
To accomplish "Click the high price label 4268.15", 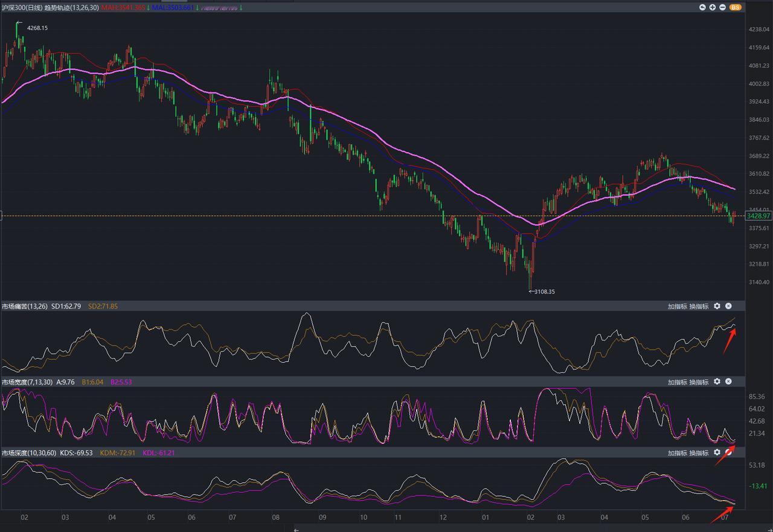I will pos(37,28).
